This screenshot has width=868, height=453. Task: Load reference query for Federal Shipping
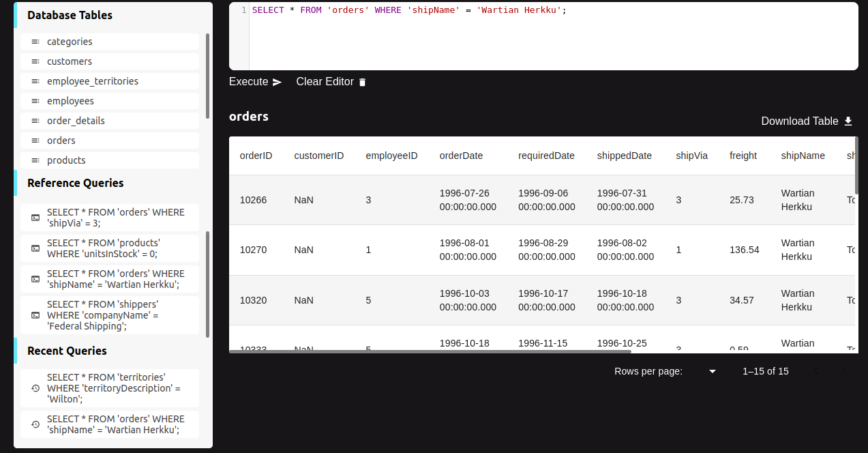tap(110, 315)
